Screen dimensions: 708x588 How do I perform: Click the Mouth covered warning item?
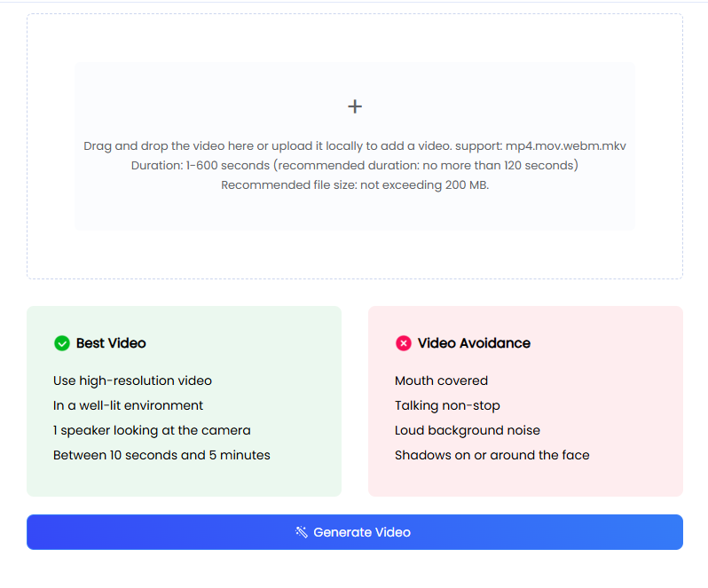point(441,380)
